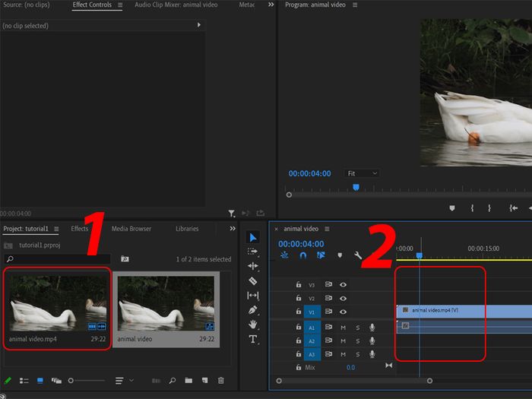Screen dimensions: 532x399
Task: Click project search input field
Action: (58, 259)
